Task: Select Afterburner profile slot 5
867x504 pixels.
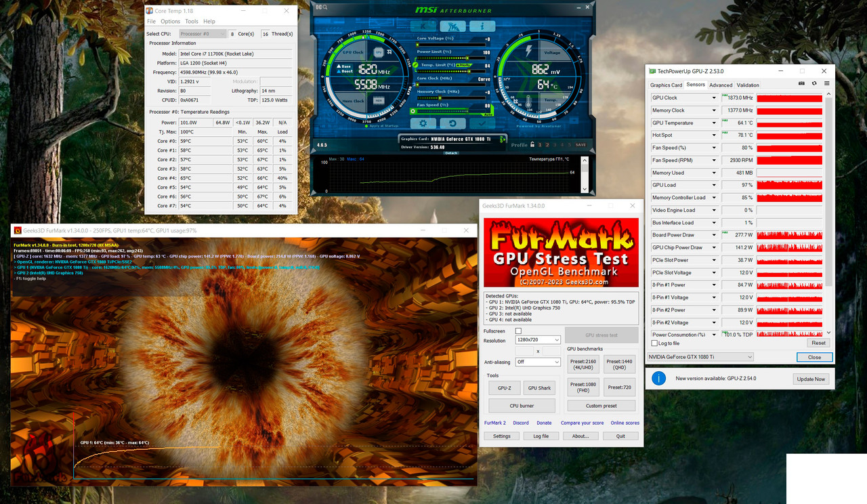Action: pyautogui.click(x=570, y=145)
